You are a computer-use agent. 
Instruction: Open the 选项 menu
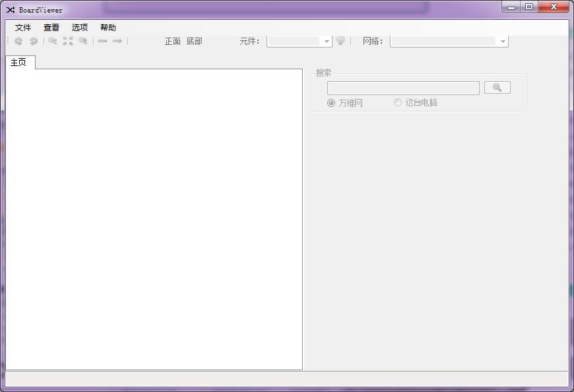80,28
